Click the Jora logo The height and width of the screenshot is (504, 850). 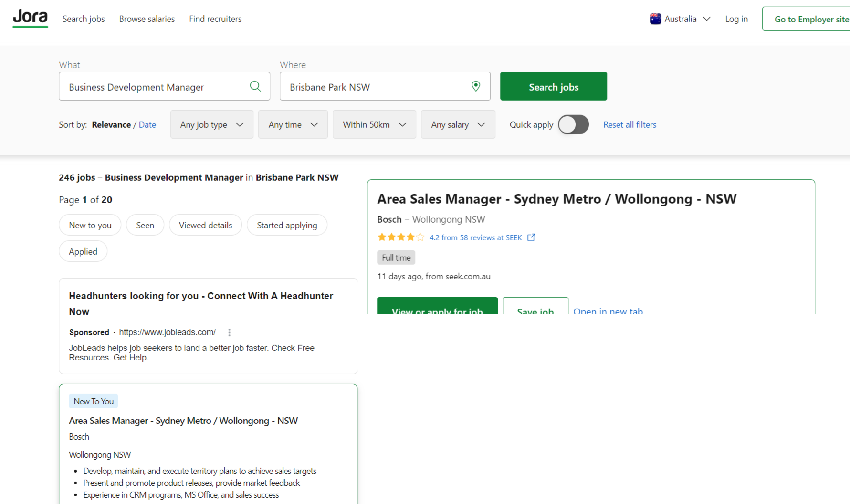(x=30, y=18)
